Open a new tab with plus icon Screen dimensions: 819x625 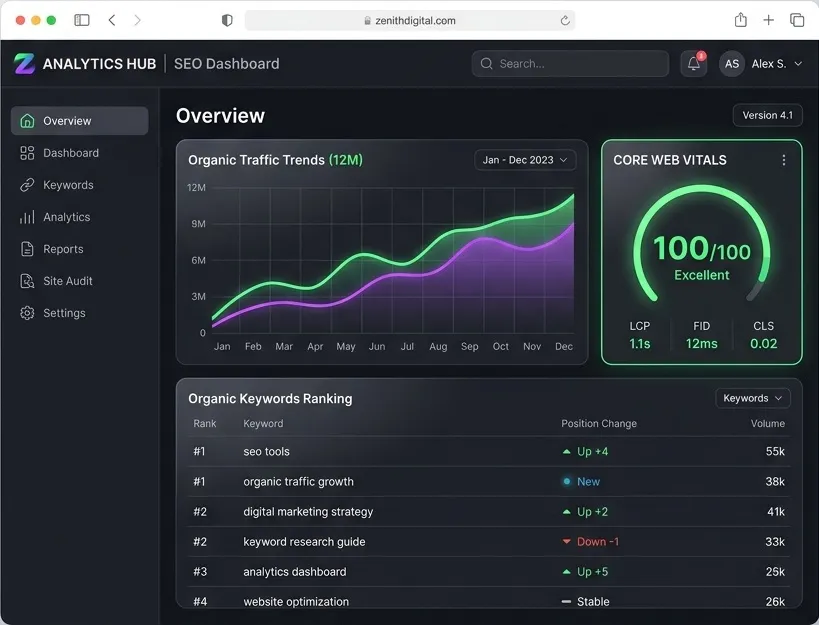768,20
